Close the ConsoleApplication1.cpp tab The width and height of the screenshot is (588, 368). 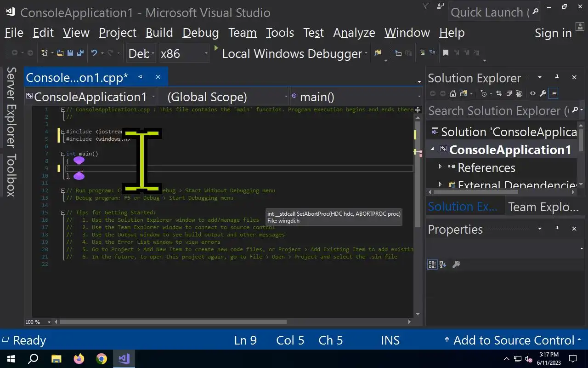pos(158,77)
